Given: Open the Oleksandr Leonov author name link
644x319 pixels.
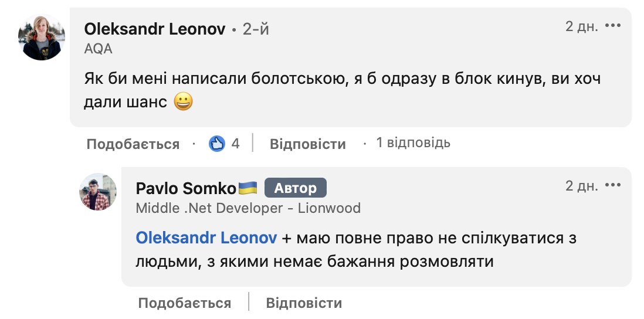Looking at the screenshot, I should [155, 29].
